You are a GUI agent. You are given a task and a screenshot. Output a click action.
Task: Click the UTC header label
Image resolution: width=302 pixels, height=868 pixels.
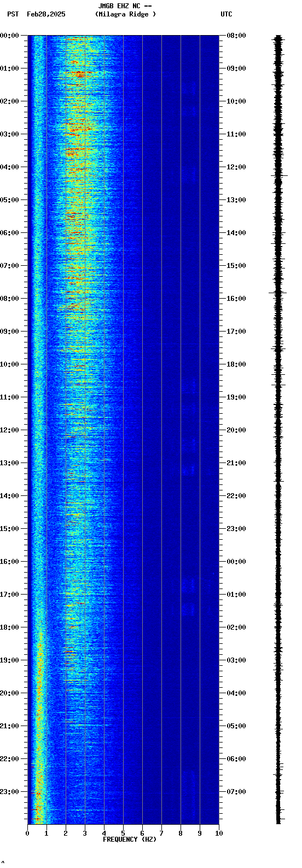(x=226, y=14)
